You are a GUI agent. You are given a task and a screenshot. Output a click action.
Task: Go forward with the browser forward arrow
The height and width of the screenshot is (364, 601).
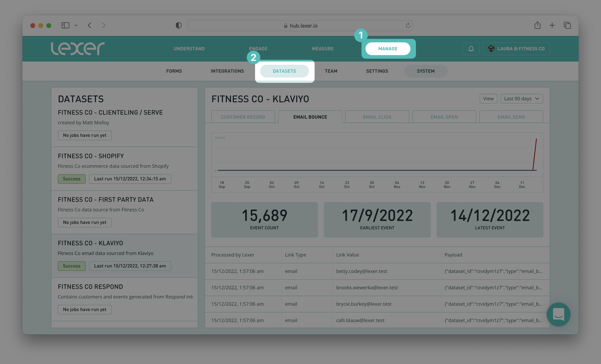(104, 25)
